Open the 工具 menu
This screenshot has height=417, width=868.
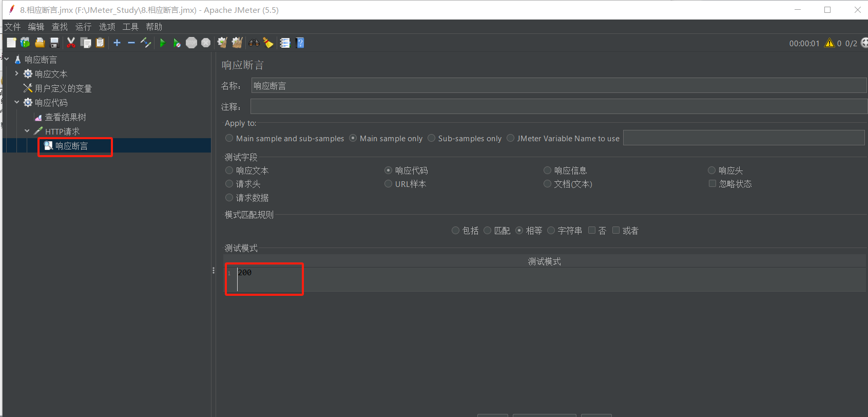pyautogui.click(x=130, y=27)
